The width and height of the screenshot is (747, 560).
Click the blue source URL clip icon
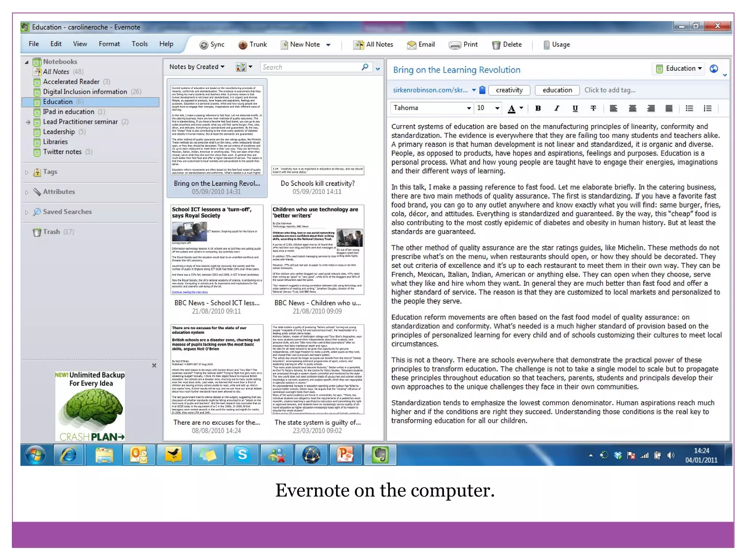482,90
